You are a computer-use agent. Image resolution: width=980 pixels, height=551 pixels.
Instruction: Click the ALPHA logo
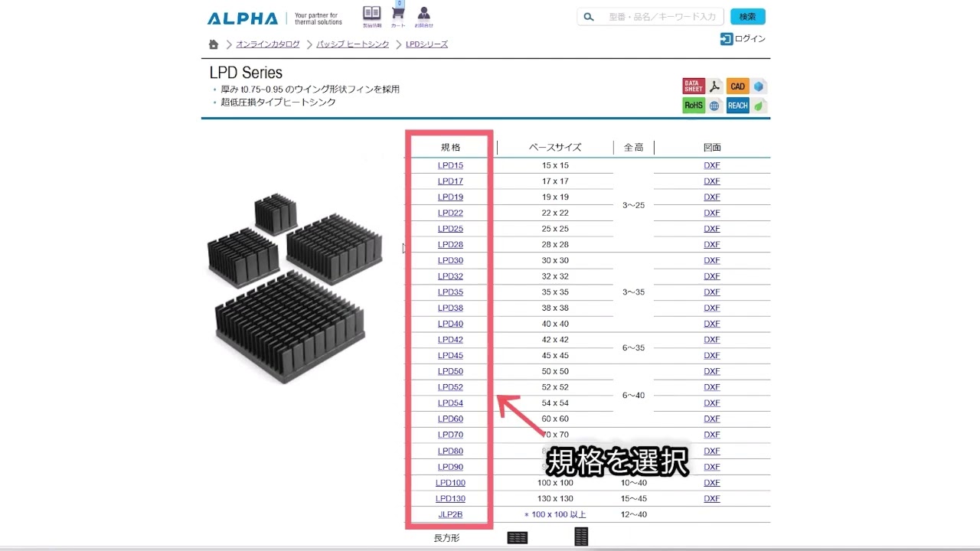pyautogui.click(x=242, y=18)
